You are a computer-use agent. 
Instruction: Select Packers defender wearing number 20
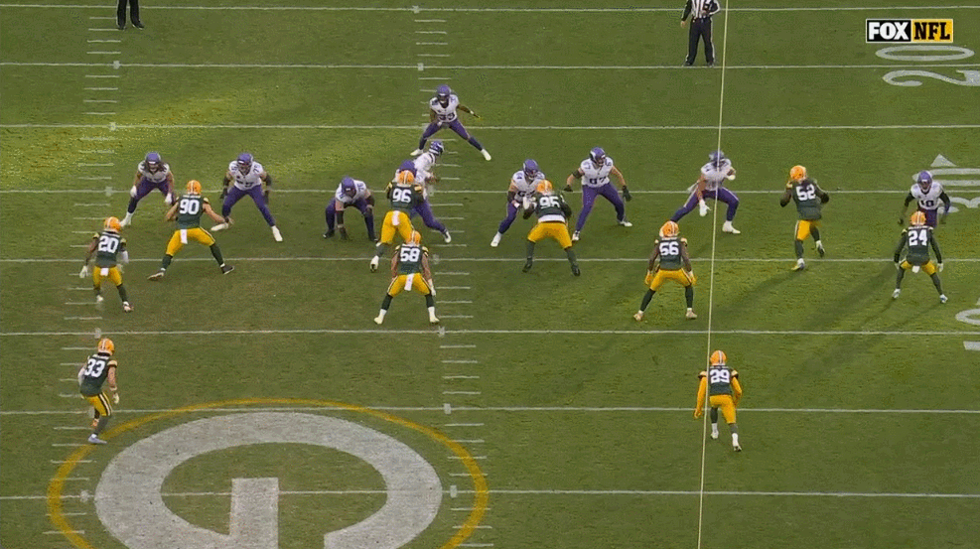pyautogui.click(x=107, y=263)
